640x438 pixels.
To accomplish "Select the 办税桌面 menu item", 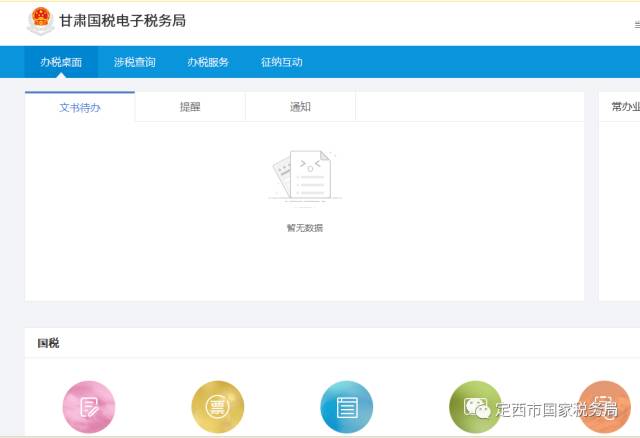I will (x=61, y=62).
